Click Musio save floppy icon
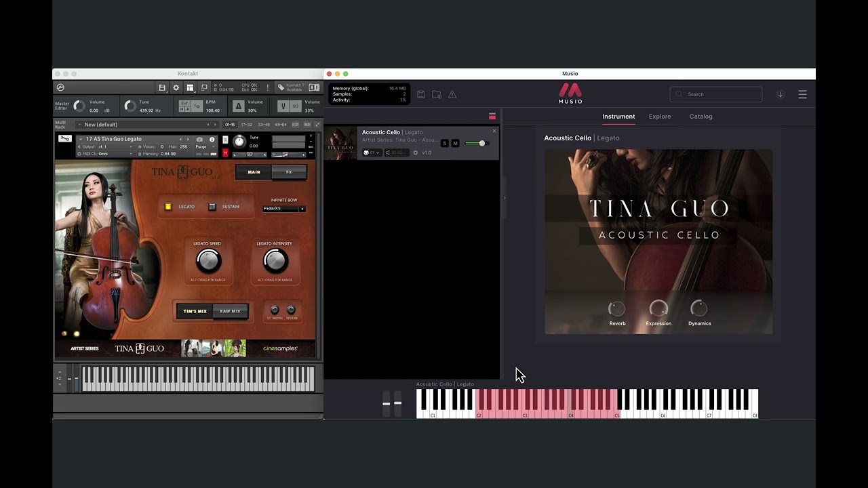The image size is (868, 488). tap(421, 94)
